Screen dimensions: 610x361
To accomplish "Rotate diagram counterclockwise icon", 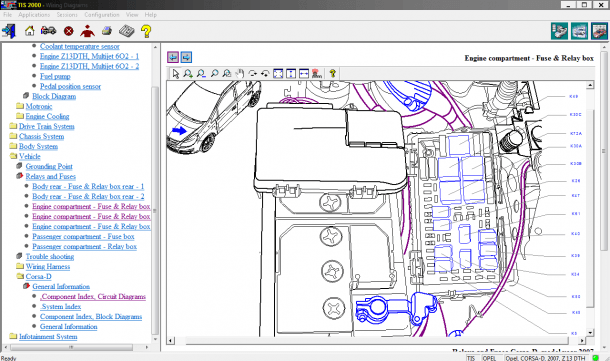I will click(265, 74).
